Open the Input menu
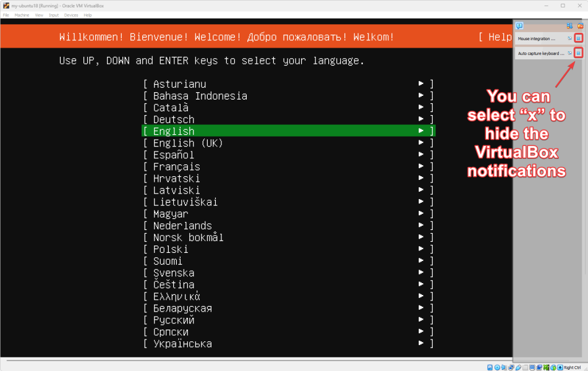Image resolution: width=588 pixels, height=371 pixels. point(54,15)
